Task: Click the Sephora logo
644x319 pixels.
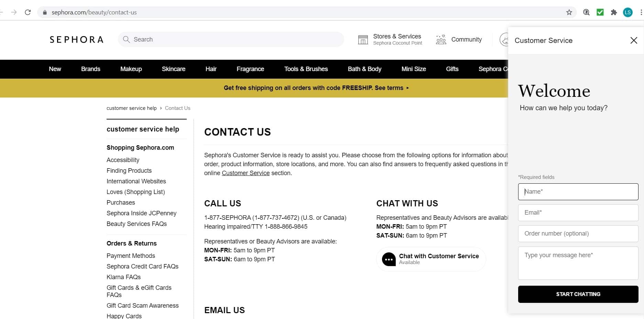Action: coord(76,39)
